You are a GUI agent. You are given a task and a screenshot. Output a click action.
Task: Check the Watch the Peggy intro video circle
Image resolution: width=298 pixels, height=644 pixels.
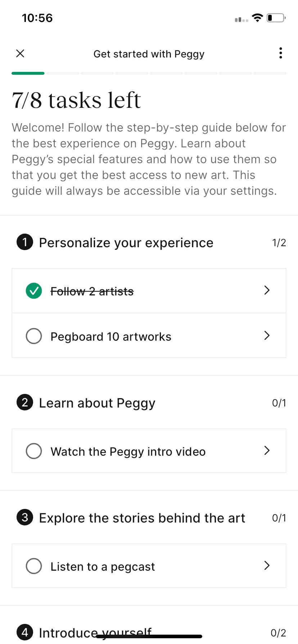point(34,451)
